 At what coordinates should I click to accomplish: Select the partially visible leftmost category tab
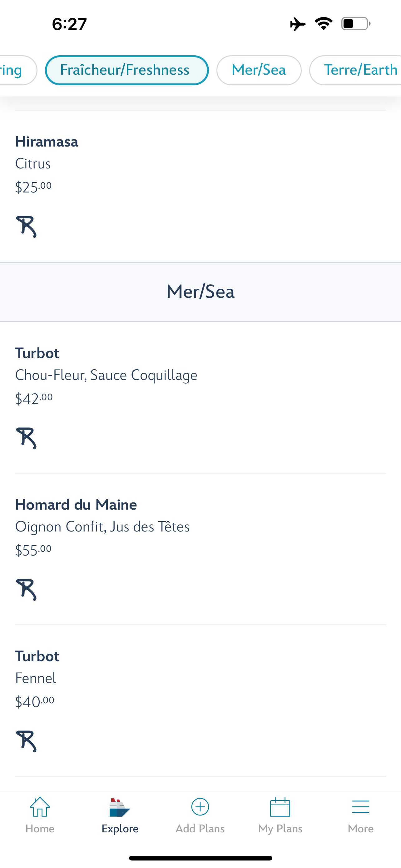pyautogui.click(x=13, y=70)
